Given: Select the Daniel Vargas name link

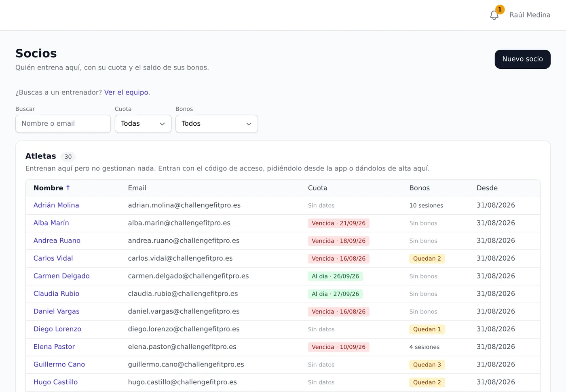Looking at the screenshot, I should [x=57, y=312].
